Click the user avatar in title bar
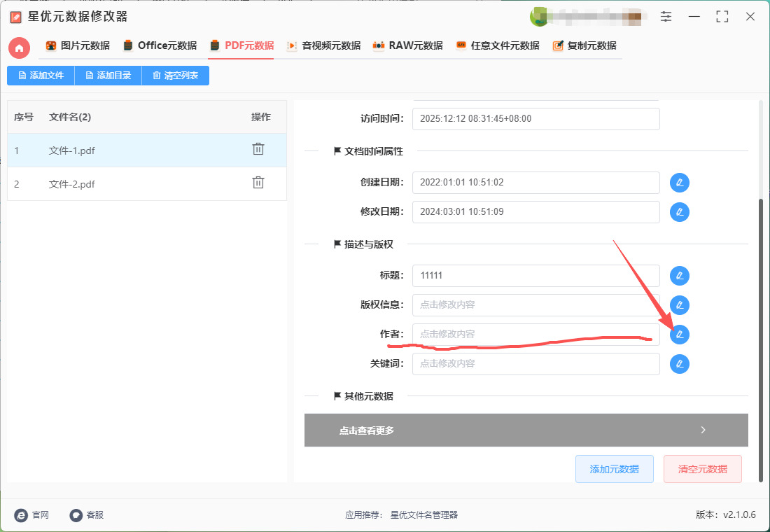The height and width of the screenshot is (532, 770). (x=539, y=17)
